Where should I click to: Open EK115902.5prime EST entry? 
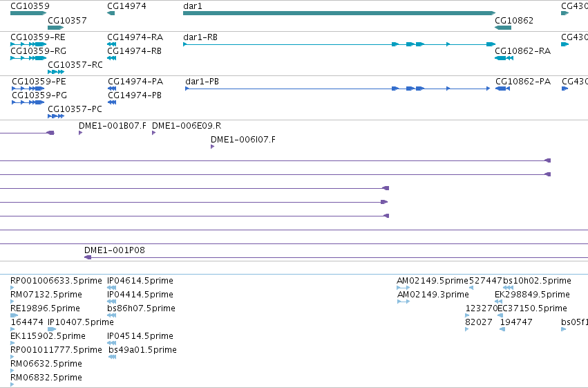(48, 336)
